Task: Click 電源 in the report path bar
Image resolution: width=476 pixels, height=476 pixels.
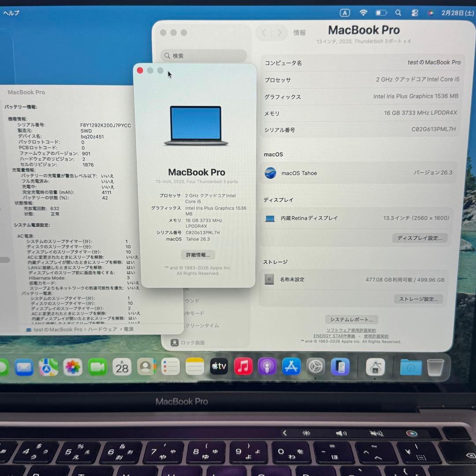Action: pos(128,329)
